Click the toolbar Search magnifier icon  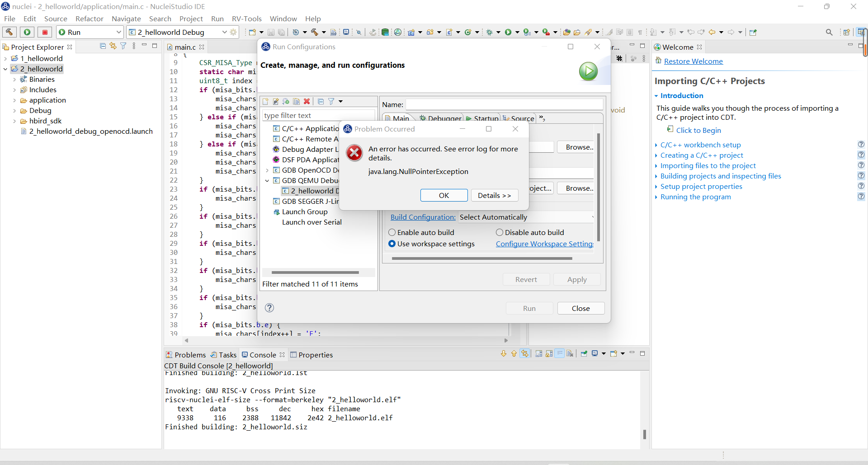tap(829, 32)
